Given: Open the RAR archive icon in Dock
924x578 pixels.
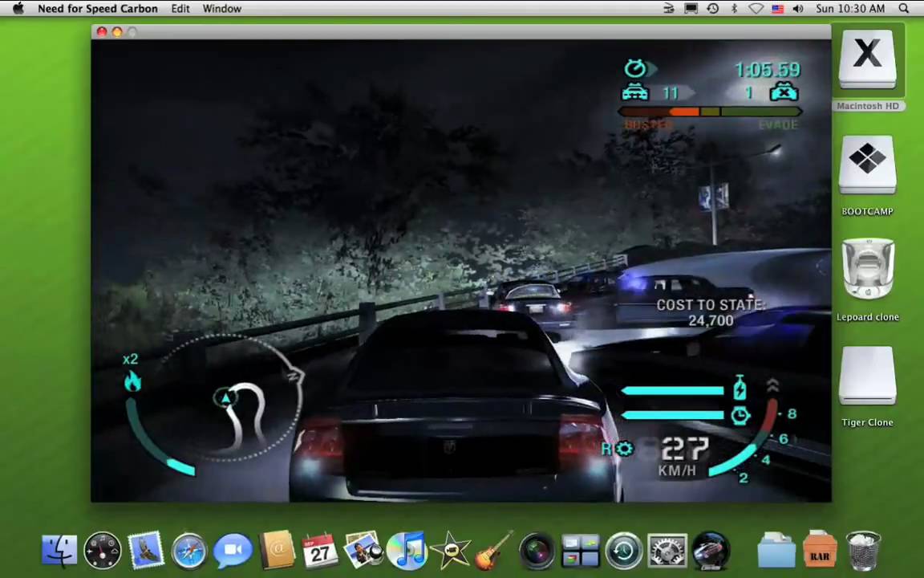Looking at the screenshot, I should (x=820, y=550).
